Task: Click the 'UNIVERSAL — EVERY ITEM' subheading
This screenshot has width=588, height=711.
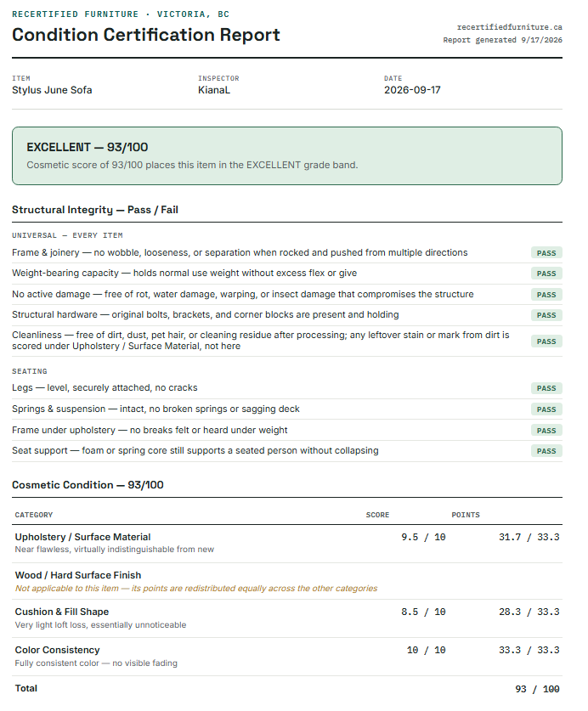Action: tap(67, 235)
